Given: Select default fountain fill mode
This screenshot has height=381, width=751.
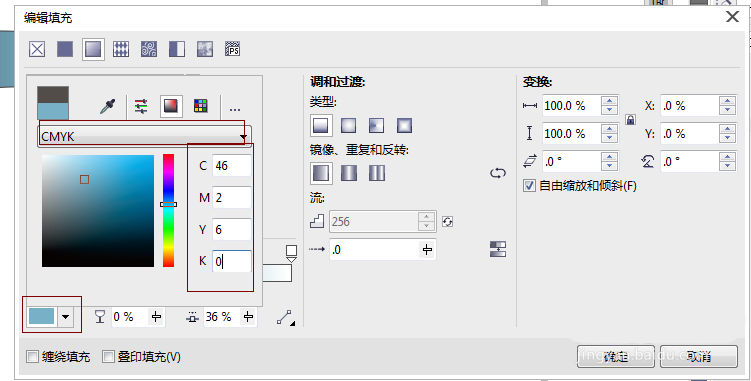Looking at the screenshot, I should click(x=320, y=173).
